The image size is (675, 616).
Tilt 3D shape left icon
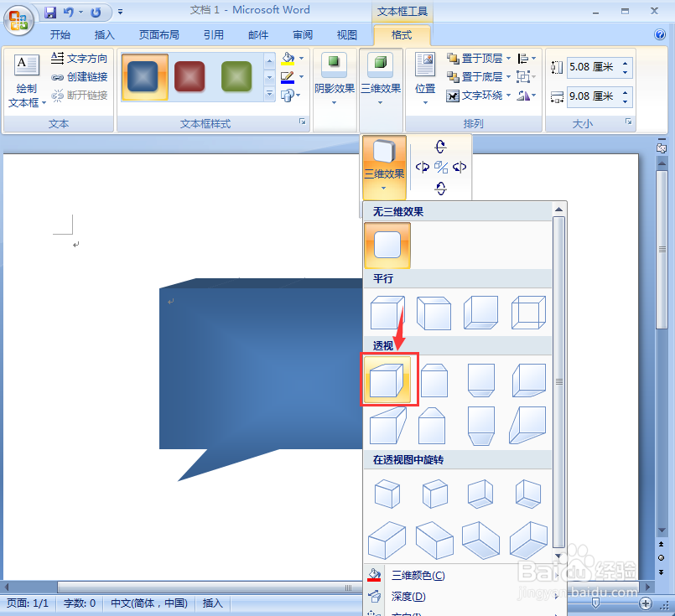[x=422, y=168]
